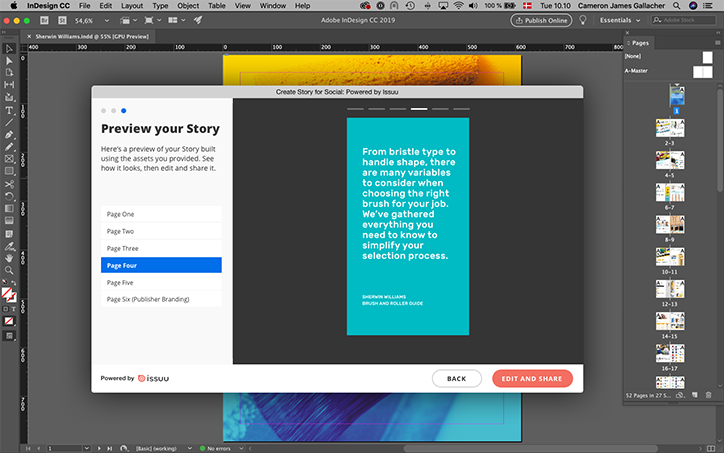
Task: Click the lightbulb tips icon
Action: pyautogui.click(x=583, y=20)
